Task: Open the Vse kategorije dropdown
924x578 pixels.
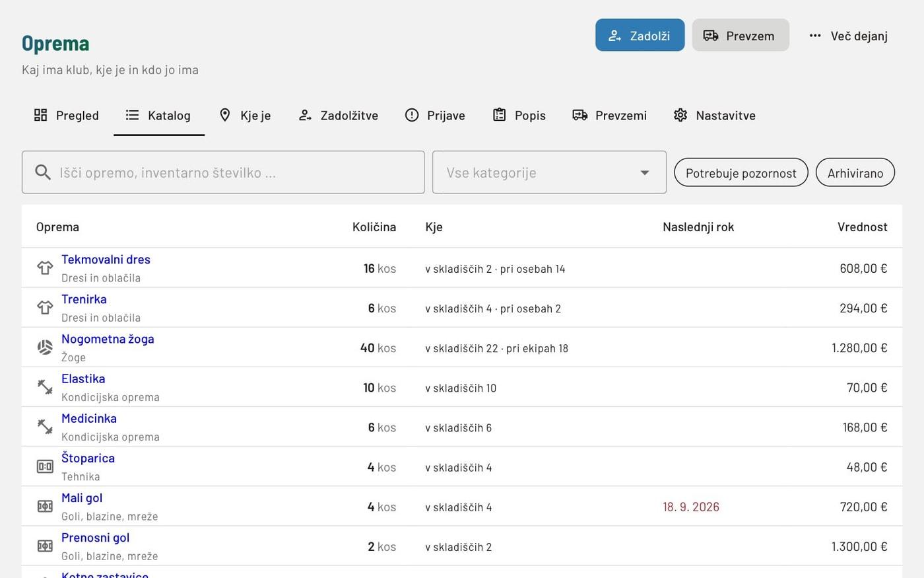Action: [549, 172]
